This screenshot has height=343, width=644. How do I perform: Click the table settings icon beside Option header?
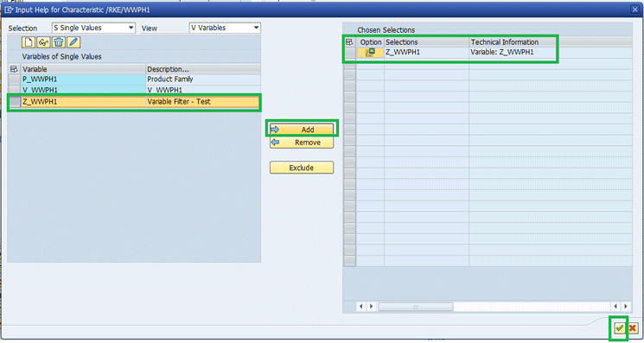349,41
